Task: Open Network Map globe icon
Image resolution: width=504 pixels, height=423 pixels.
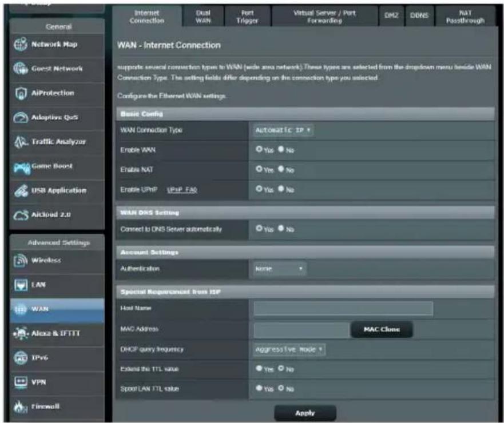Action: [x=21, y=45]
